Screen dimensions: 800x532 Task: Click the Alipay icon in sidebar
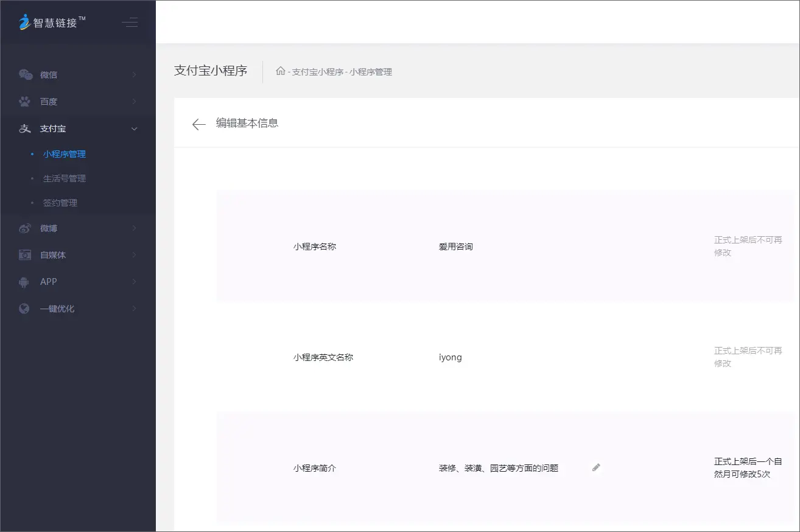tap(24, 128)
